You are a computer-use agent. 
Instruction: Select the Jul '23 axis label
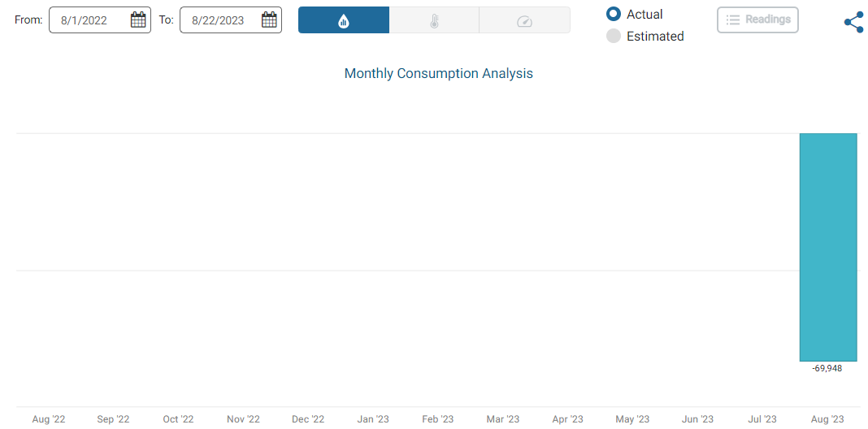762,419
